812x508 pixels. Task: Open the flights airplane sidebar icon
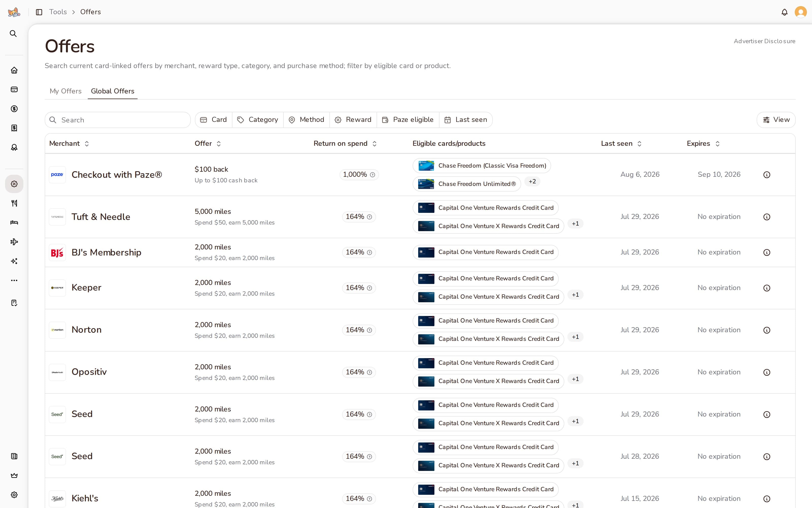pyautogui.click(x=14, y=242)
